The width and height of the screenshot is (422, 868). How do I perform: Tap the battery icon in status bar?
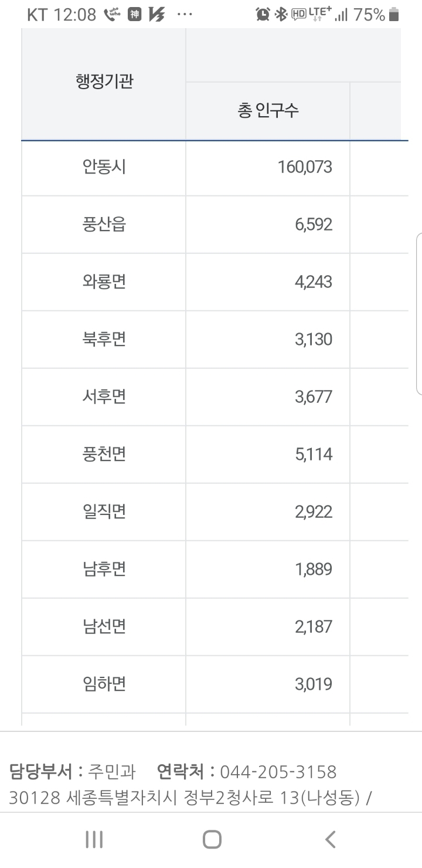tap(394, 15)
